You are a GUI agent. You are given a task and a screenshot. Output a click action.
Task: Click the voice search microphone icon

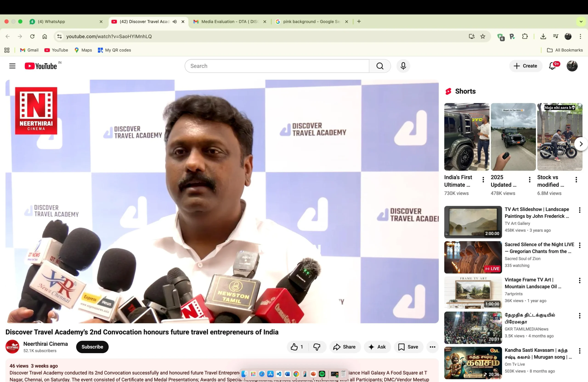coord(403,66)
